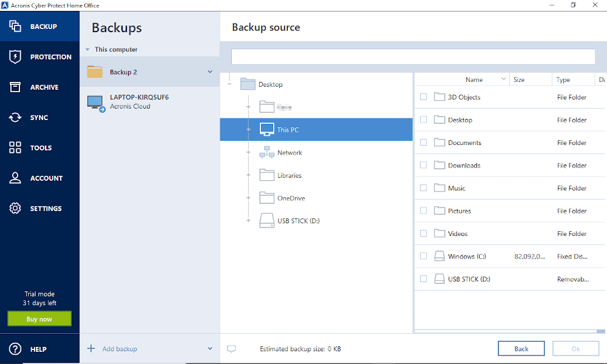
Task: Check the Desktop folder checkbox
Action: coord(424,120)
